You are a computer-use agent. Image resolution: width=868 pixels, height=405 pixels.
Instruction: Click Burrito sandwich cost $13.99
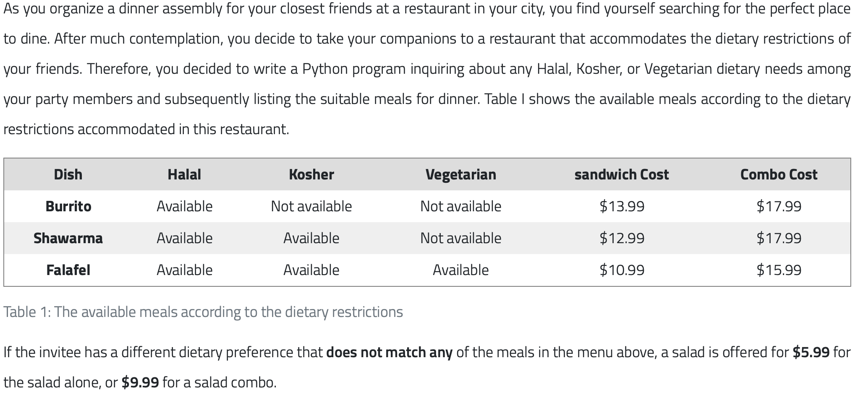click(x=622, y=206)
